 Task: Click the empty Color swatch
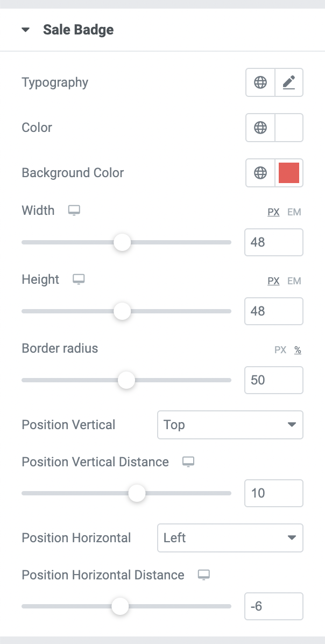pyautogui.click(x=289, y=128)
